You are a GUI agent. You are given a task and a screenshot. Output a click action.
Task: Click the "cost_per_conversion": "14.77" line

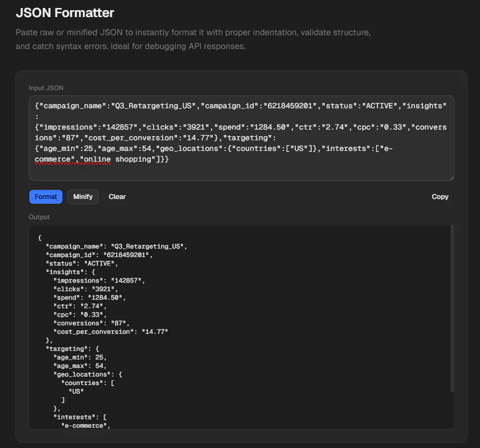point(110,332)
